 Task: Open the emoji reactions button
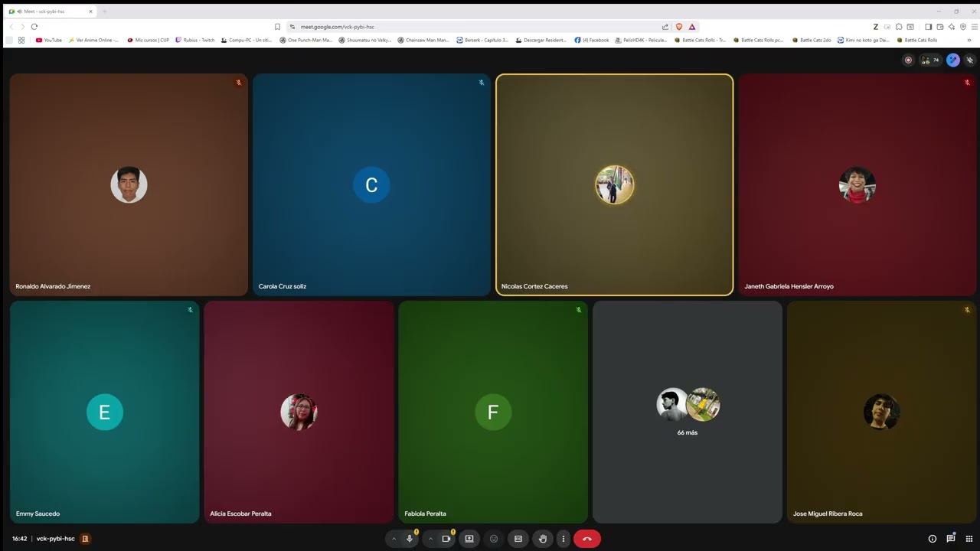click(x=494, y=539)
